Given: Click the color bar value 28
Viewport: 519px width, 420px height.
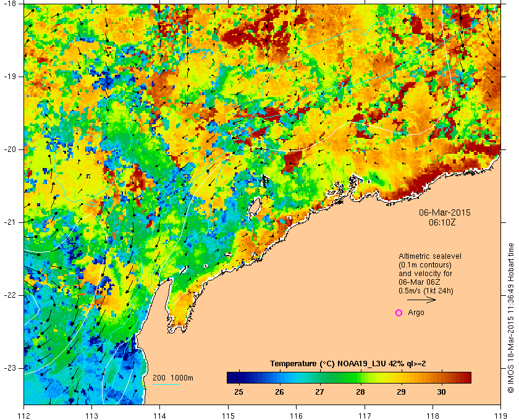Looking at the screenshot, I should pos(360,392).
